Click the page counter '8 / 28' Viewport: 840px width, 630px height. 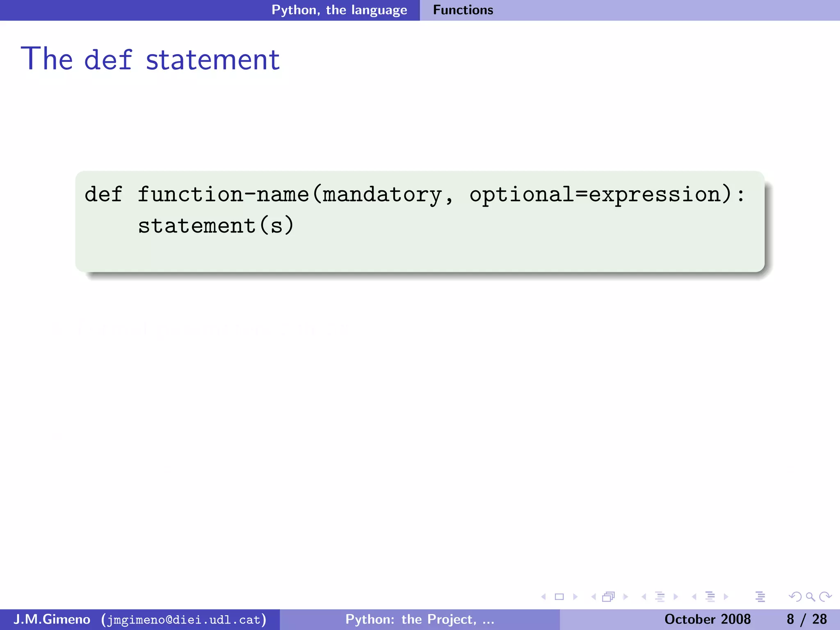pyautogui.click(x=807, y=619)
